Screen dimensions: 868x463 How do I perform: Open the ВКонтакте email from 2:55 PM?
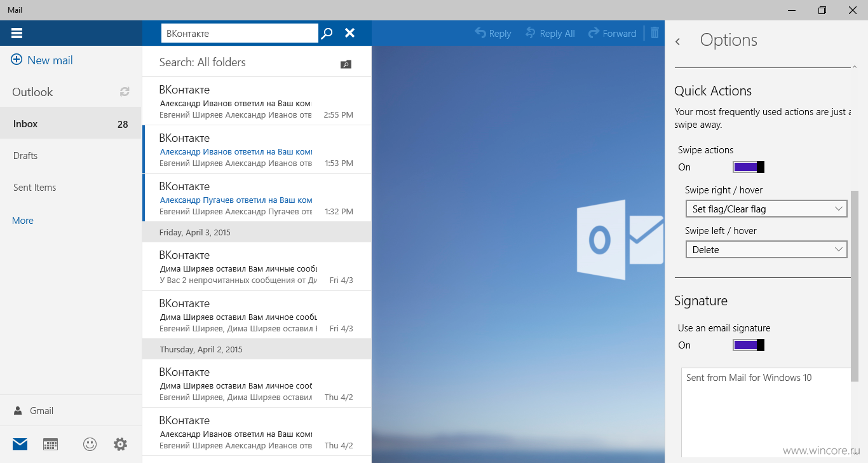coord(257,101)
